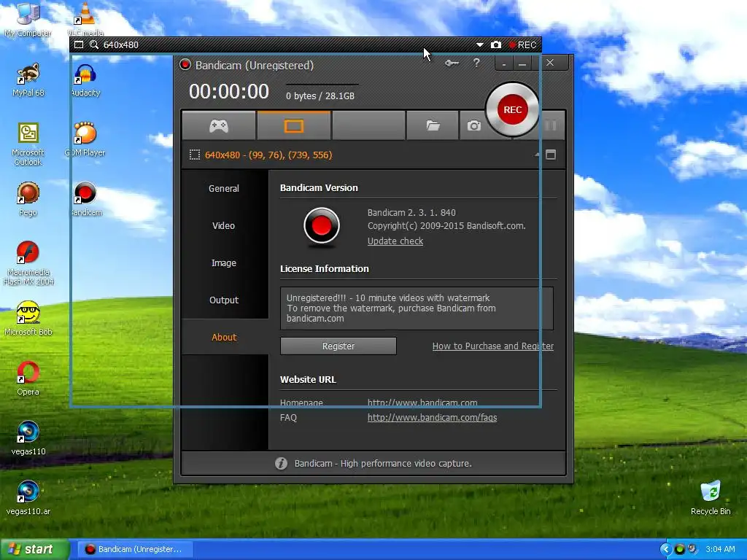Viewport: 747px width, 560px height.
Task: Start recording with overlay REC button
Action: click(x=522, y=44)
